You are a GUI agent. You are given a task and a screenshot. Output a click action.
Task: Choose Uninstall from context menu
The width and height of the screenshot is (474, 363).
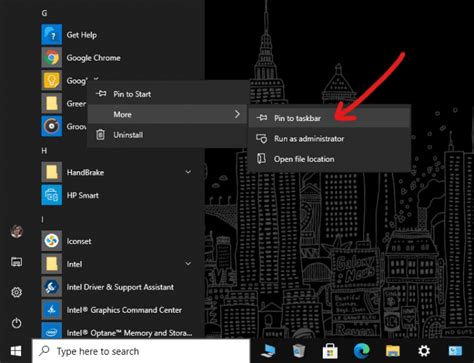[167, 135]
